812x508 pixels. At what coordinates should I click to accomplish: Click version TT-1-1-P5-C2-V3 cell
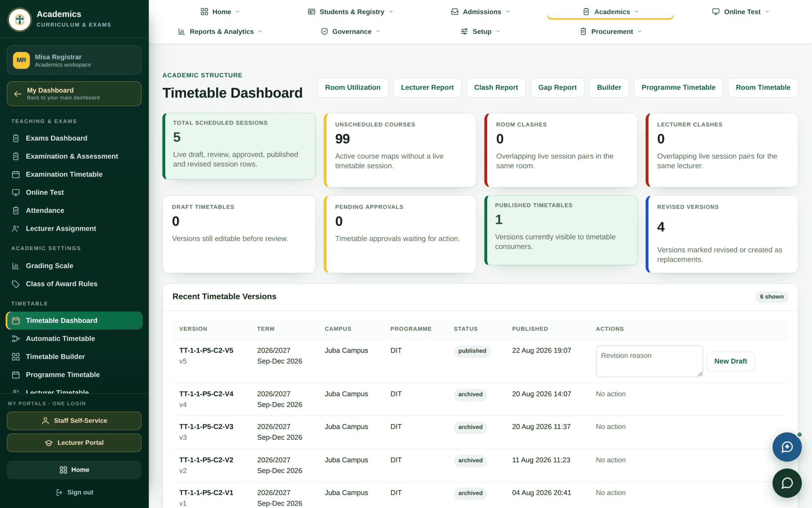206,432
